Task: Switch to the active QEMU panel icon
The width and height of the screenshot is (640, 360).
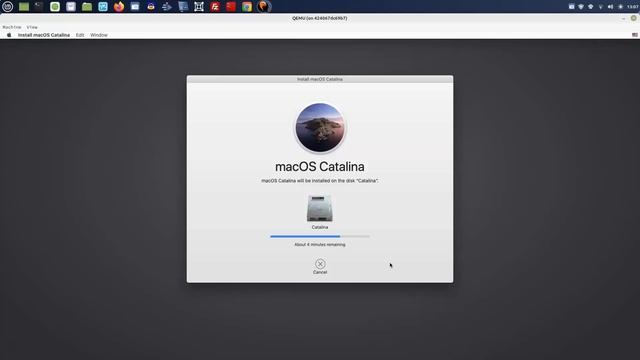Action: pos(264,7)
